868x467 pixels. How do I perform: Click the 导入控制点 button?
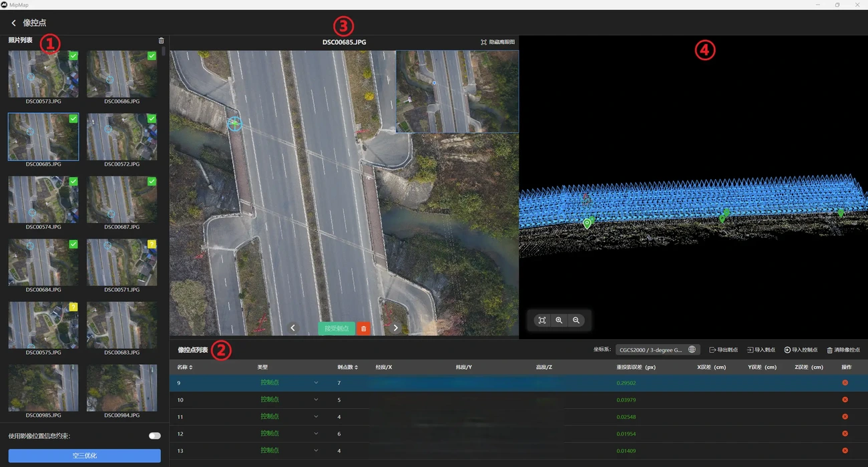(801, 349)
